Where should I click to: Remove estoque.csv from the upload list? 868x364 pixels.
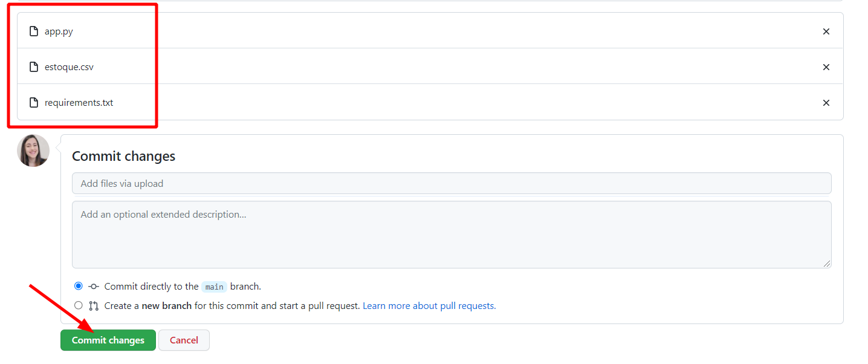pos(826,67)
